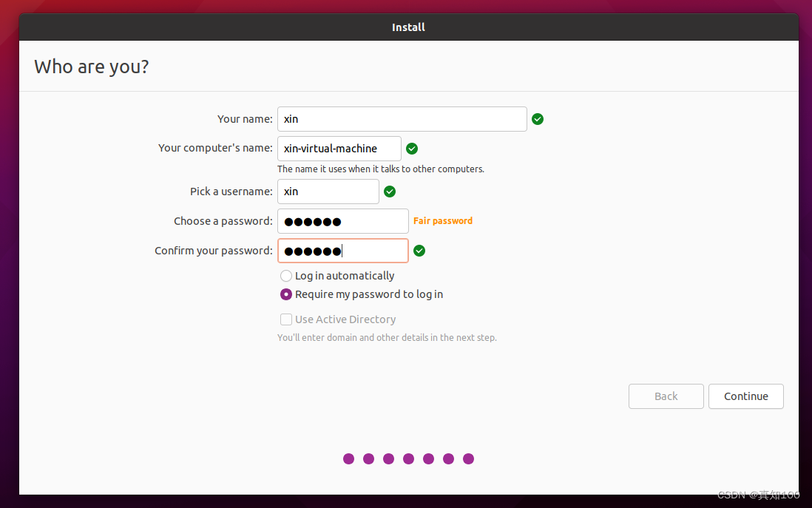
Task: Click the checkmark next to computer's name field
Action: pos(412,148)
